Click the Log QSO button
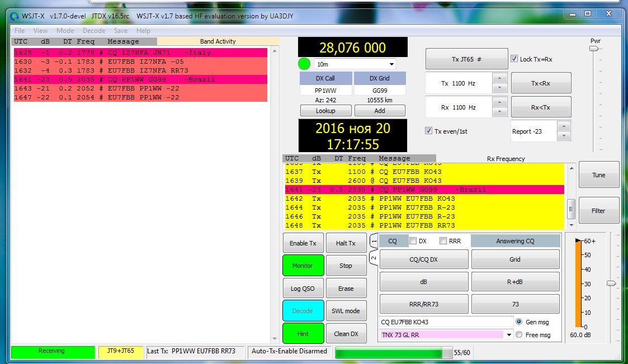 tap(303, 289)
